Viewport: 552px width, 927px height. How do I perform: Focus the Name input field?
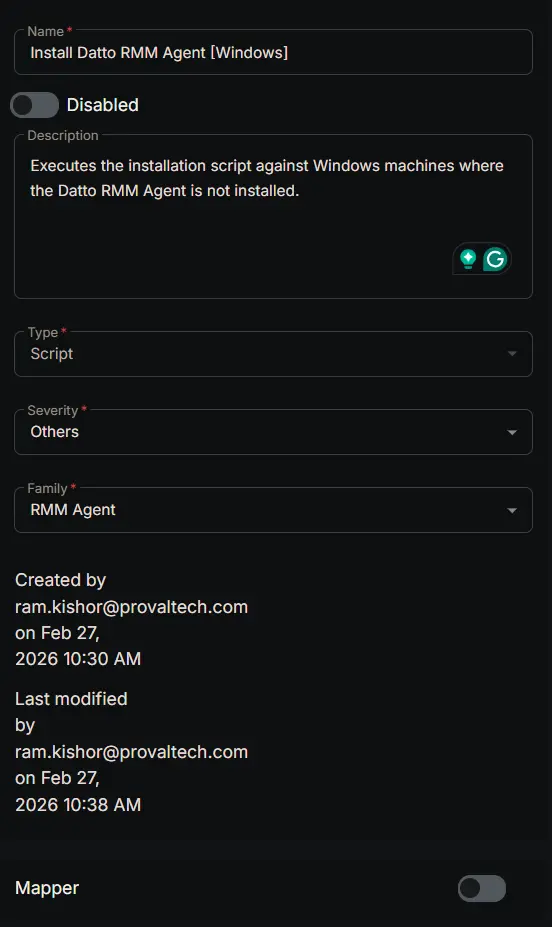point(273,52)
